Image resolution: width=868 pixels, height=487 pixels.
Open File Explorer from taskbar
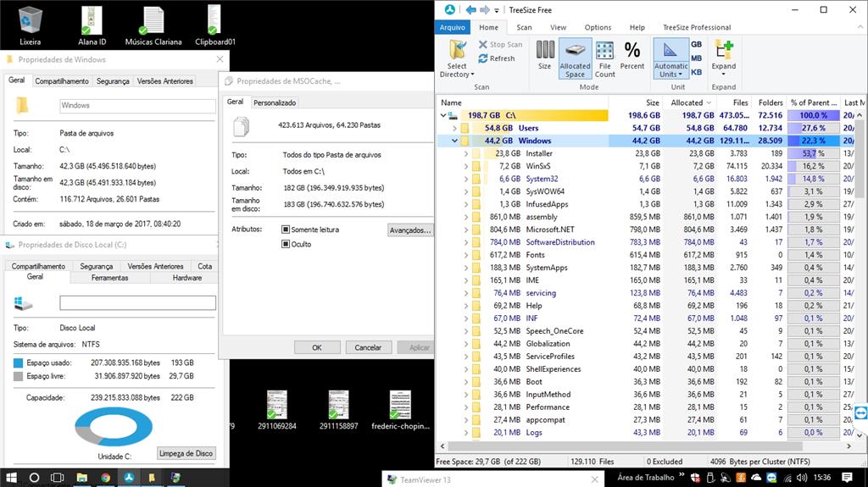tap(82, 478)
